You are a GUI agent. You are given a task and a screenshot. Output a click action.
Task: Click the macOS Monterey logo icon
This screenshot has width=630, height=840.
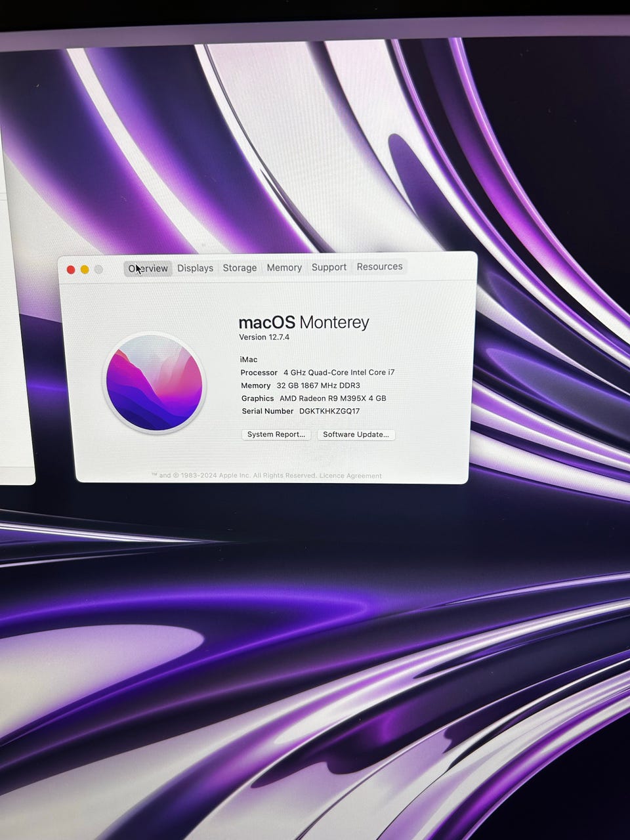click(155, 383)
